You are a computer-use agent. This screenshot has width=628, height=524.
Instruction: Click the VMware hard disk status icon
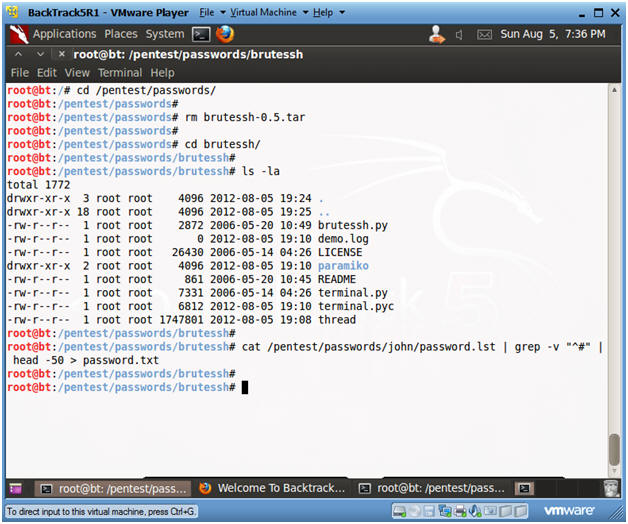399,511
